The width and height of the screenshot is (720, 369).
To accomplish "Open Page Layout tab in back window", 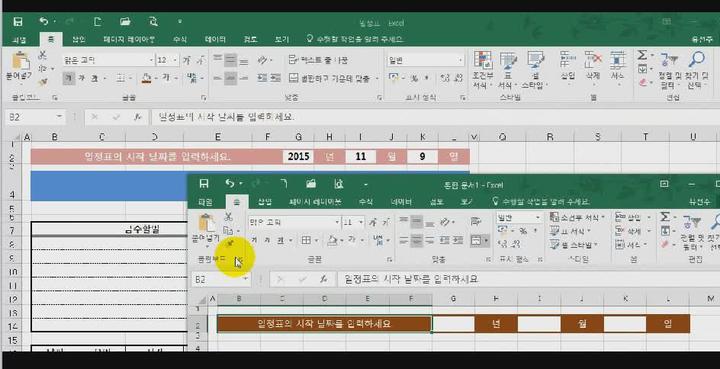I will pos(129,40).
